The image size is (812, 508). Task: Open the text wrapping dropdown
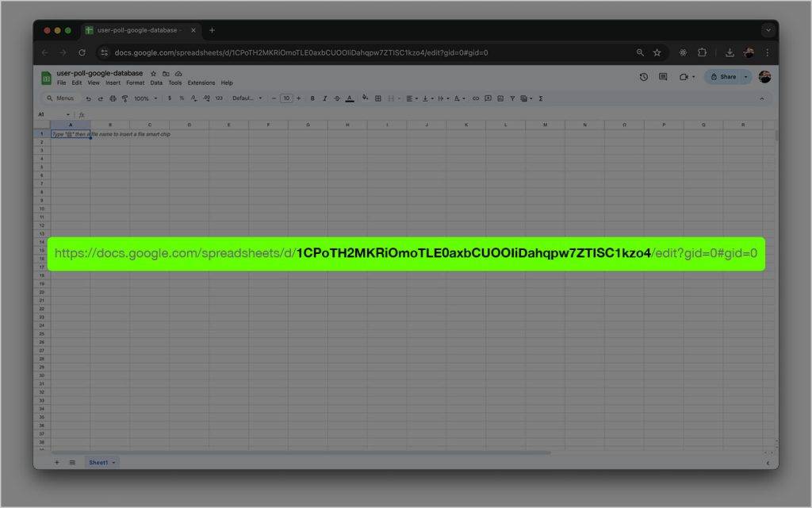coord(443,98)
